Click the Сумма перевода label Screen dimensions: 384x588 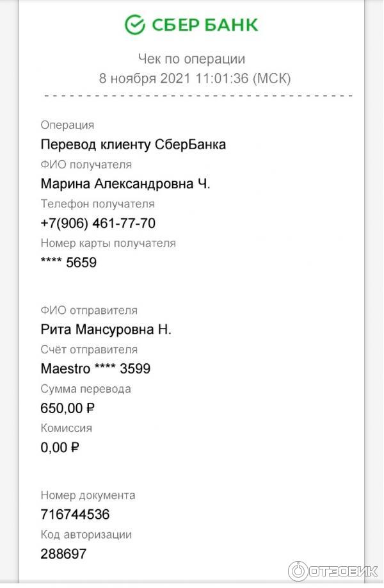86,389
